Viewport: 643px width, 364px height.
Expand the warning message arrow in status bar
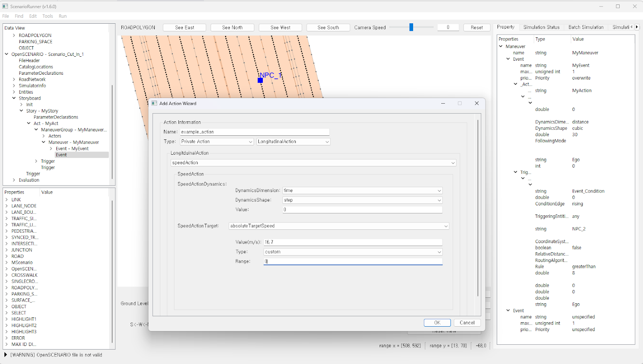[6, 355]
